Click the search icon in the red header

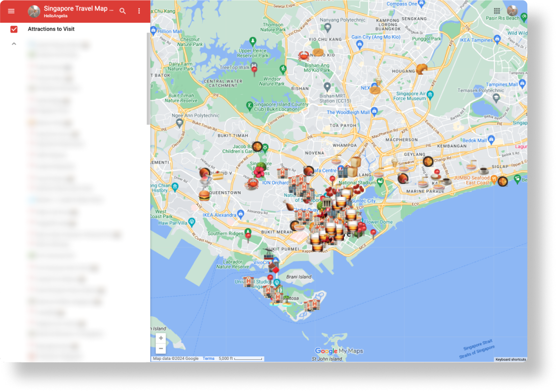[x=123, y=11]
